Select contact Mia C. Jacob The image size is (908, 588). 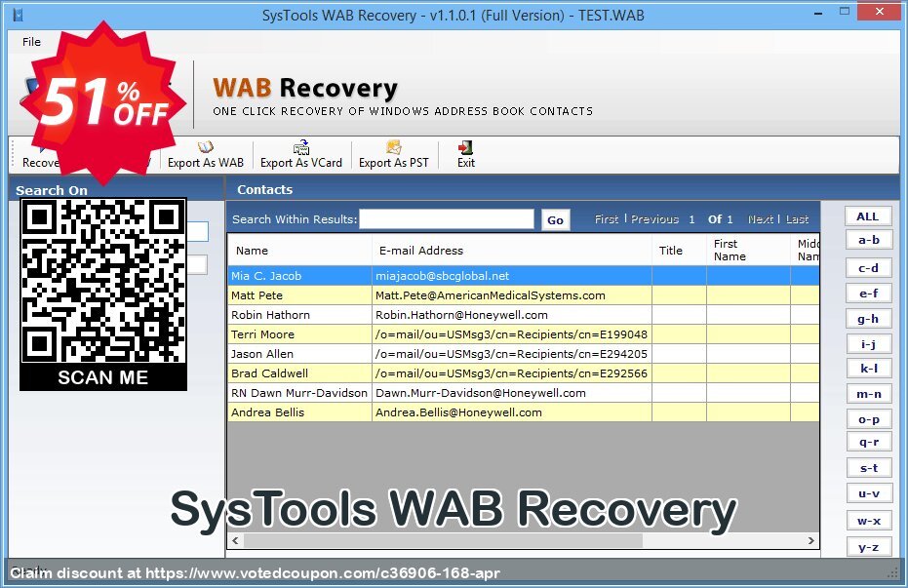(300, 276)
